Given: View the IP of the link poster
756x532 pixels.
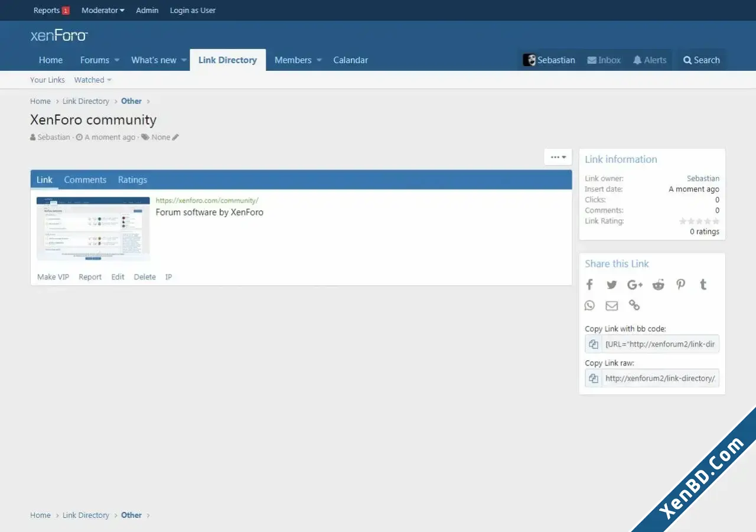Looking at the screenshot, I should point(168,277).
